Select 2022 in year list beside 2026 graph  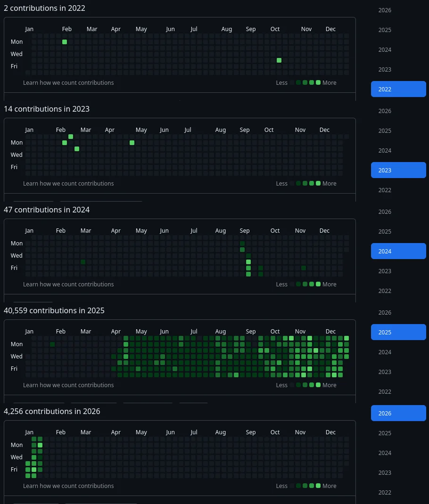(385, 492)
